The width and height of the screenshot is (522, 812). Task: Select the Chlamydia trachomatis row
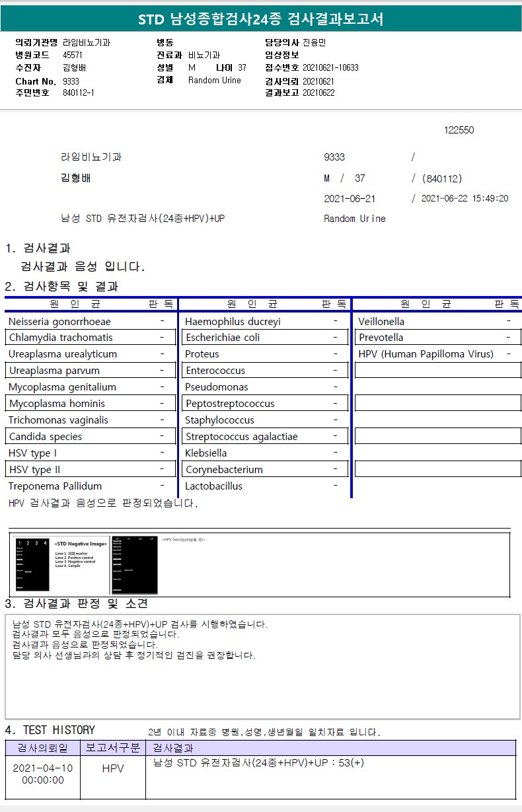pos(90,338)
